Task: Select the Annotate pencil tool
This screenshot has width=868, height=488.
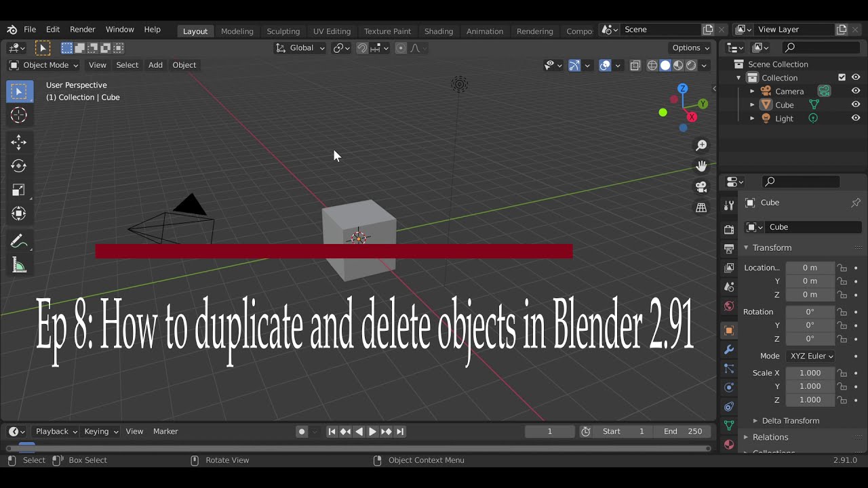Action: pyautogui.click(x=19, y=241)
